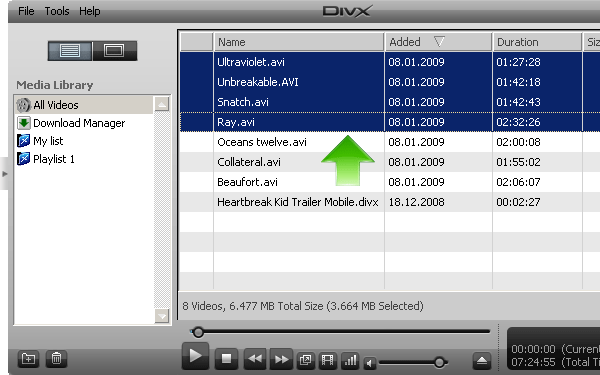This screenshot has height=375, width=600.
Task: Select Heartbreak Kid Trailer Mobile.divx
Action: coord(298,202)
